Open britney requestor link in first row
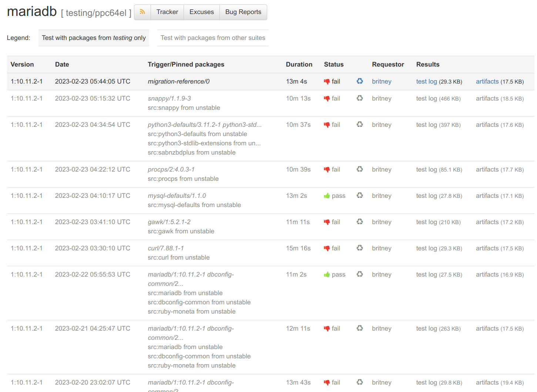This screenshot has width=537, height=392. (x=382, y=82)
